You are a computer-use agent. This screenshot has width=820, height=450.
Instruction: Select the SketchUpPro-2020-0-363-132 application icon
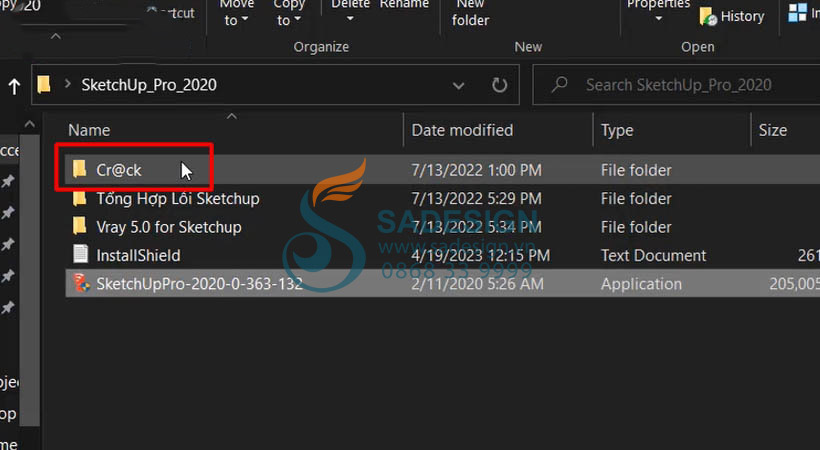point(81,283)
